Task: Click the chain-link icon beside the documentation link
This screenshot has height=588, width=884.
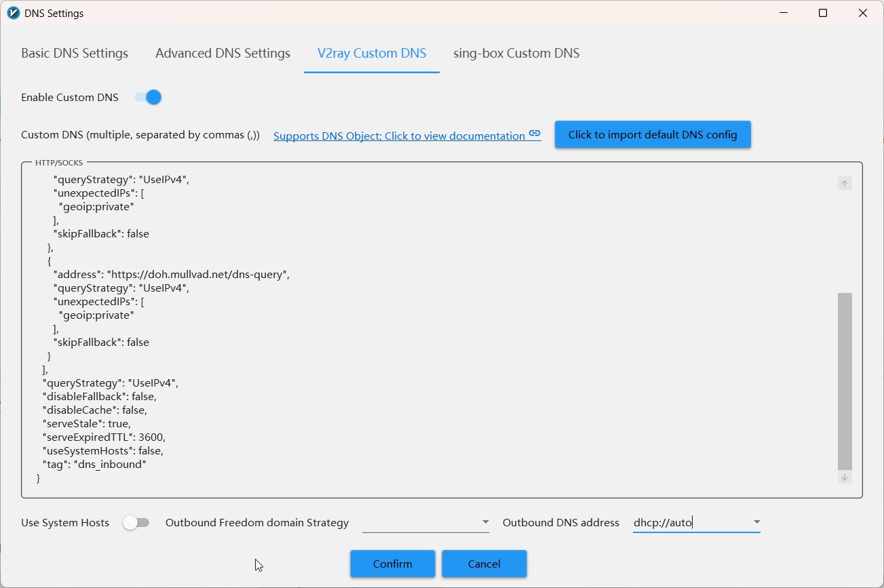Action: (x=535, y=134)
